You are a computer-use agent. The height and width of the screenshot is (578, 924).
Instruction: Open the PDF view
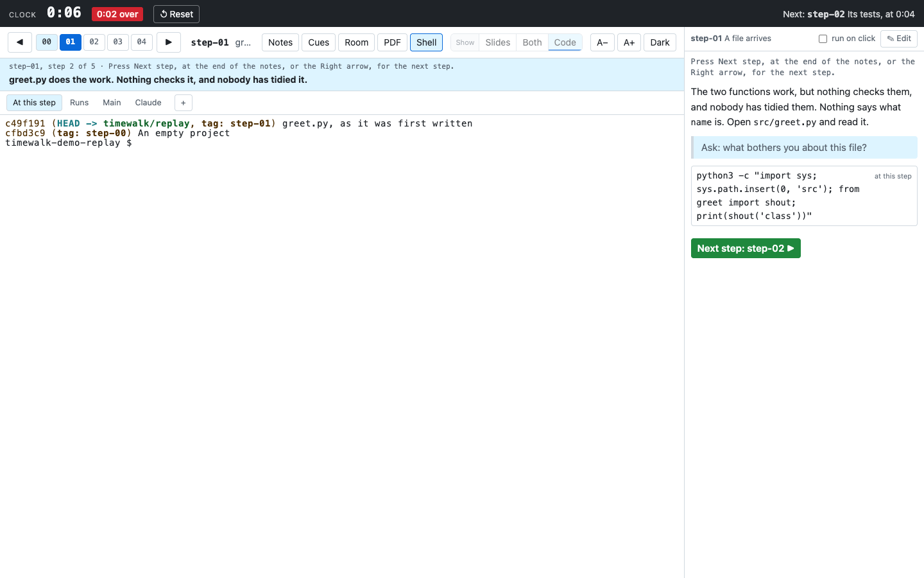tap(393, 42)
